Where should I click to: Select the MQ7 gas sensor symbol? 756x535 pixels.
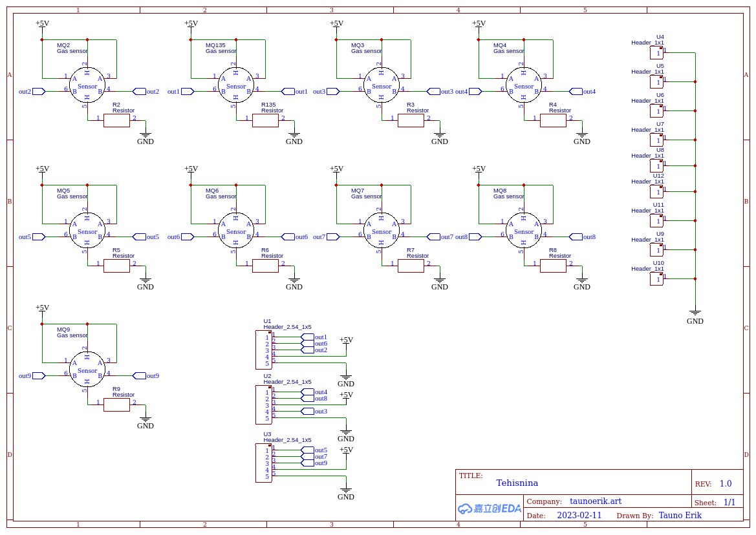point(382,231)
